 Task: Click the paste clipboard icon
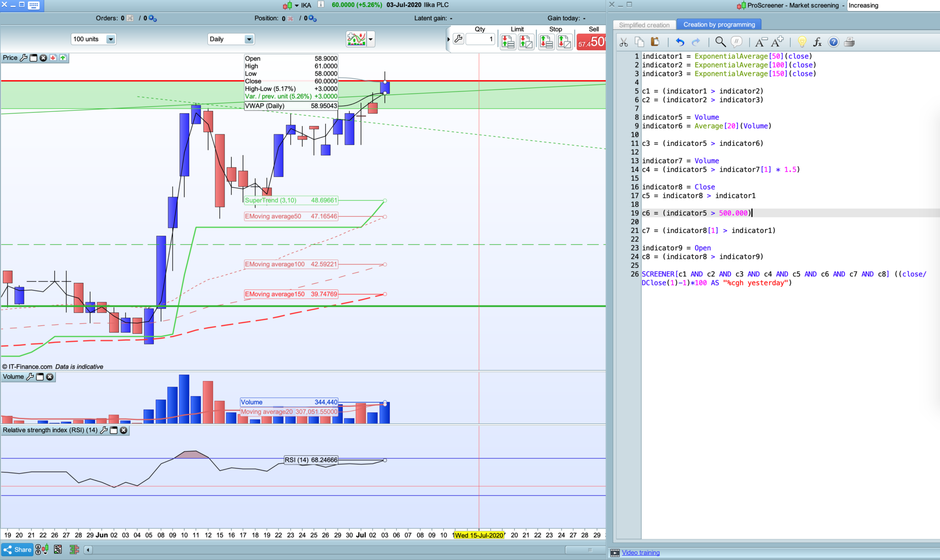(x=655, y=42)
